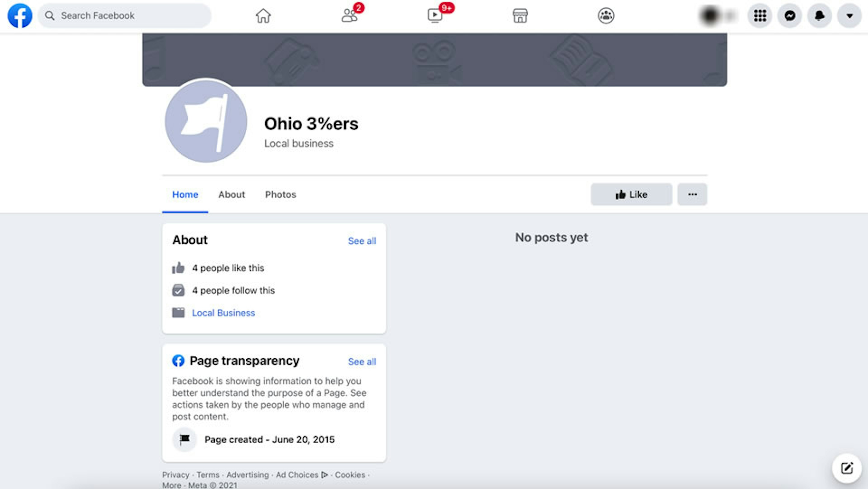View the page flag profile picture
The height and width of the screenshot is (489, 868).
(x=206, y=121)
